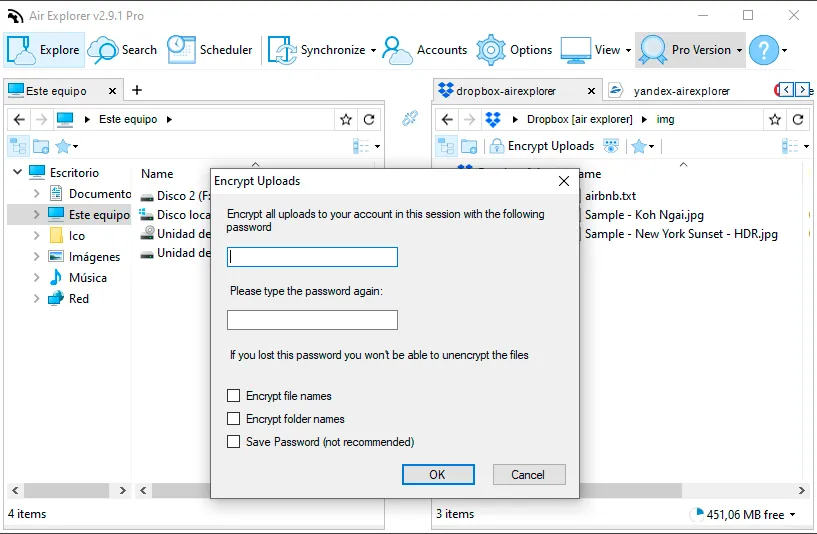Switch to the yandex-airexplorer tab

click(x=682, y=91)
